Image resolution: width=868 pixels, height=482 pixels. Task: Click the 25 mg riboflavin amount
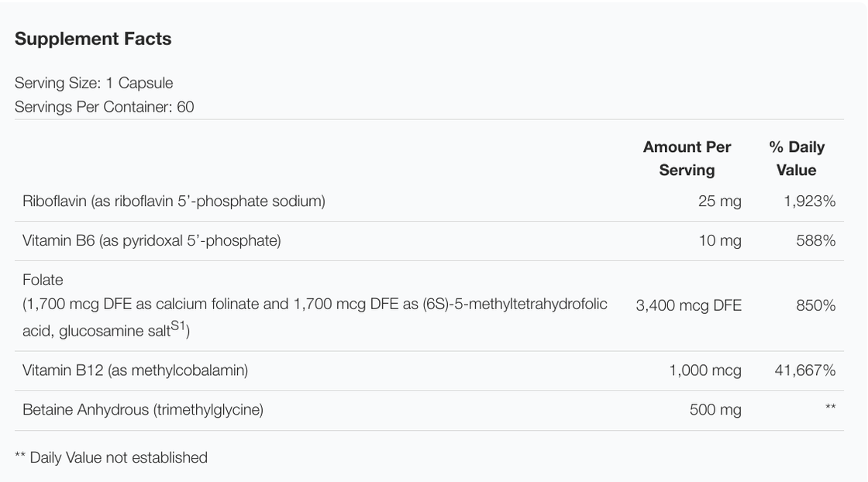point(719,201)
